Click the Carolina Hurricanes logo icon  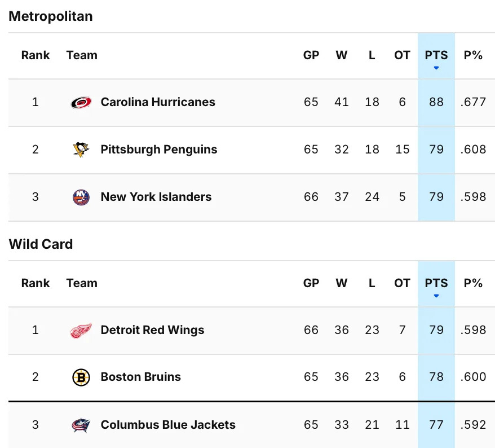coord(81,103)
